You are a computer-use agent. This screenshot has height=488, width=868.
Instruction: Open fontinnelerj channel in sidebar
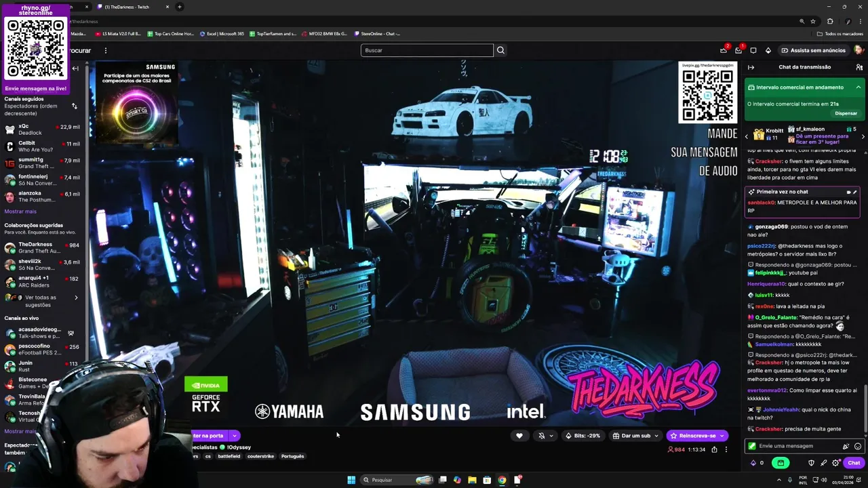click(43, 180)
